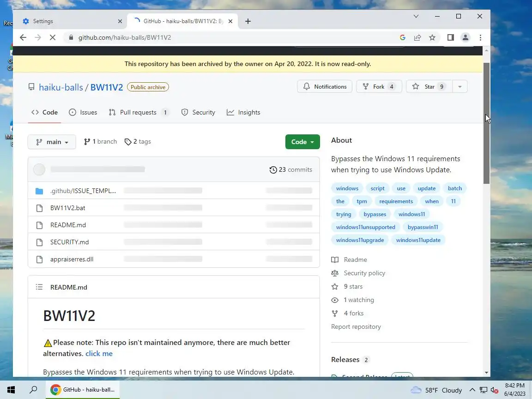View the 23 commits history
Screen dimensions: 532x399
[x=291, y=169]
